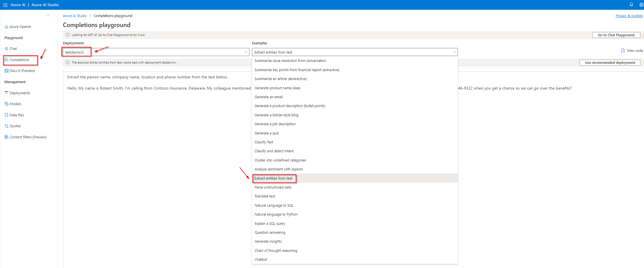The height and width of the screenshot is (268, 644).
Task: Select Analyze sentiment with aspects
Action: (355, 169)
